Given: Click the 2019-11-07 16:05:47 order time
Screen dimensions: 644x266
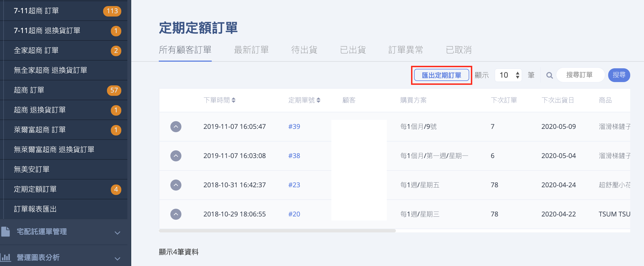Looking at the screenshot, I should point(235,127).
